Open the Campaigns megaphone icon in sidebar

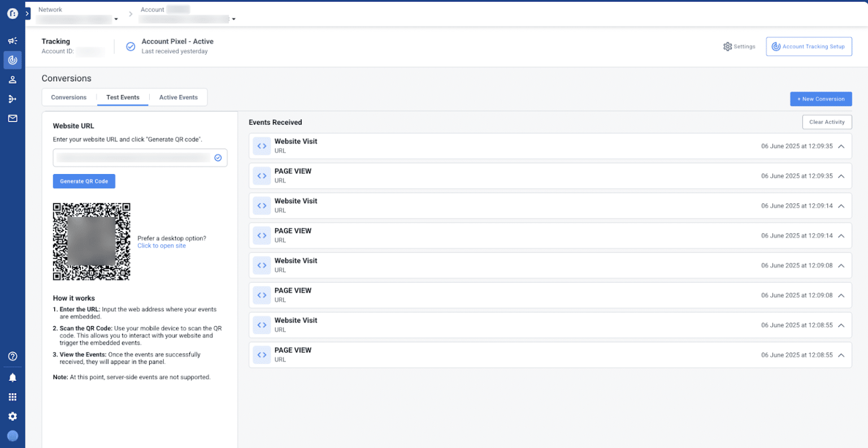(x=12, y=41)
